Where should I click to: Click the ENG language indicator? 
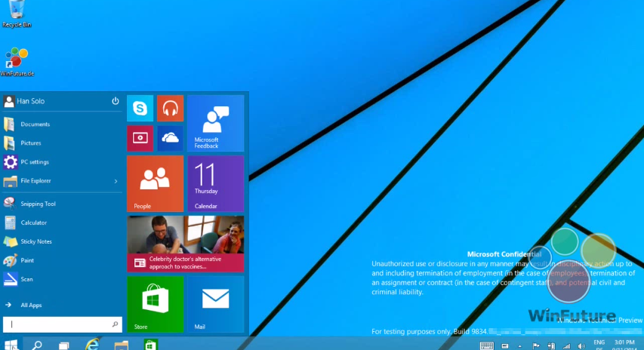[x=599, y=344]
